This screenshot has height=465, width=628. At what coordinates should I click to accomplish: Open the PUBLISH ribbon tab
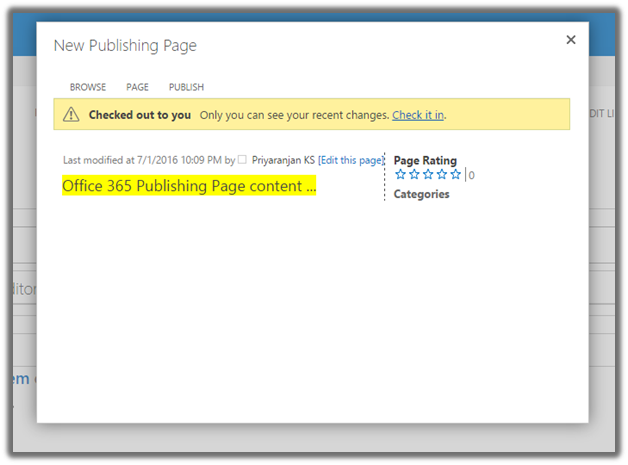[x=186, y=87]
